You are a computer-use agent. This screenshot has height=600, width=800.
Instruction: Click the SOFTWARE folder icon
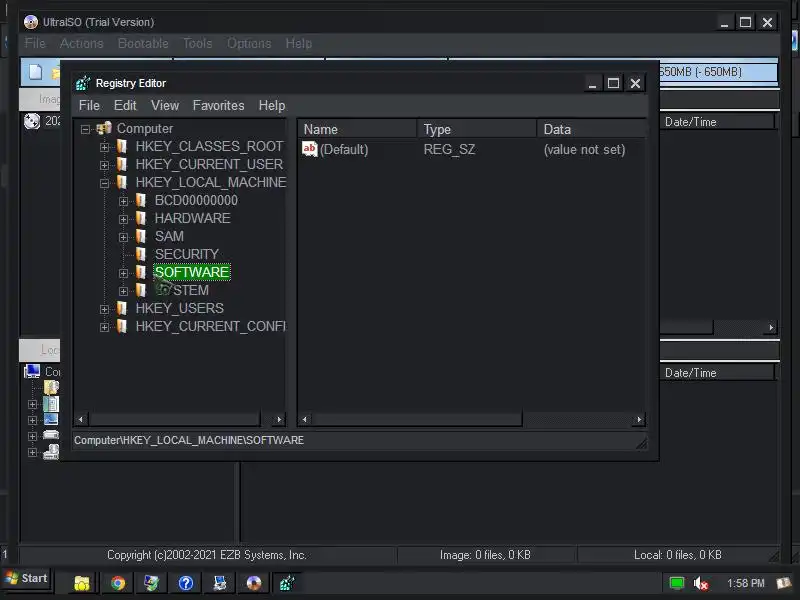tap(141, 272)
